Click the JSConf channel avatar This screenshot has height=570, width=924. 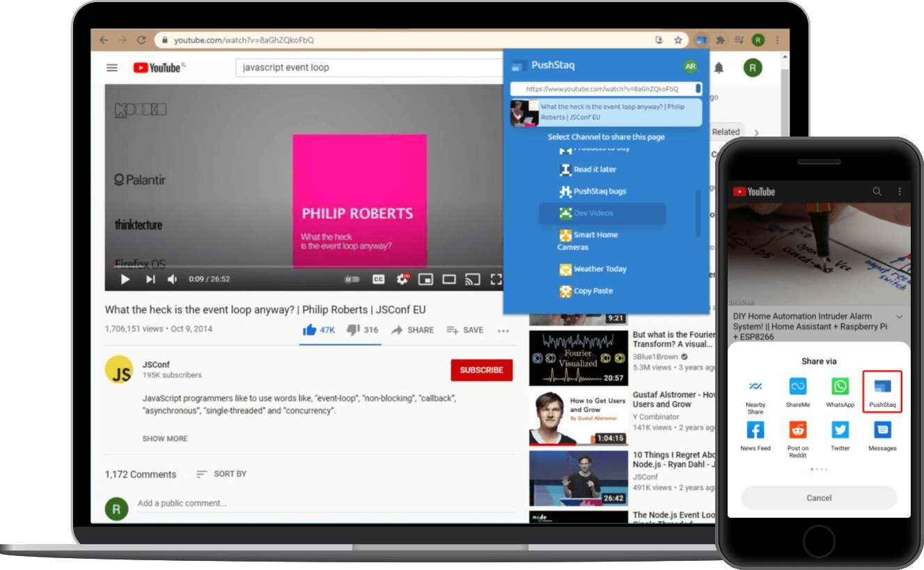click(119, 369)
